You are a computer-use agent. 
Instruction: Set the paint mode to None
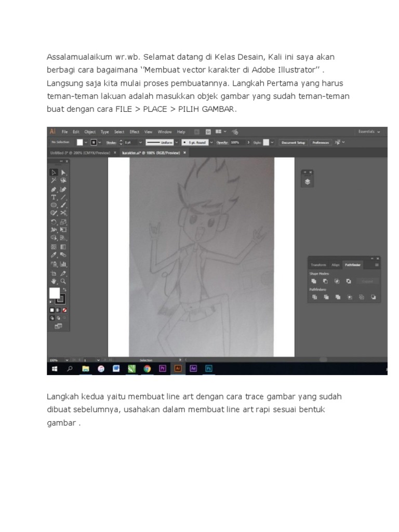(x=64, y=310)
